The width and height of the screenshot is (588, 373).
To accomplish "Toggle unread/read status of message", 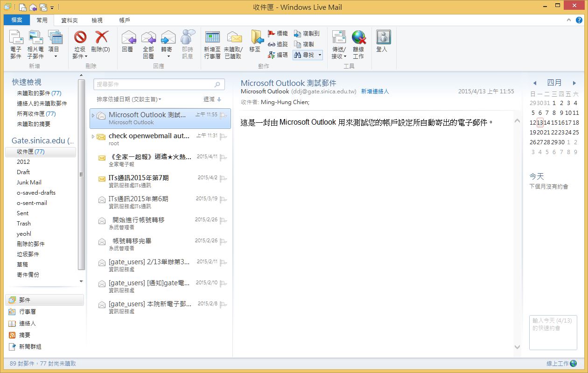I will coord(233,44).
